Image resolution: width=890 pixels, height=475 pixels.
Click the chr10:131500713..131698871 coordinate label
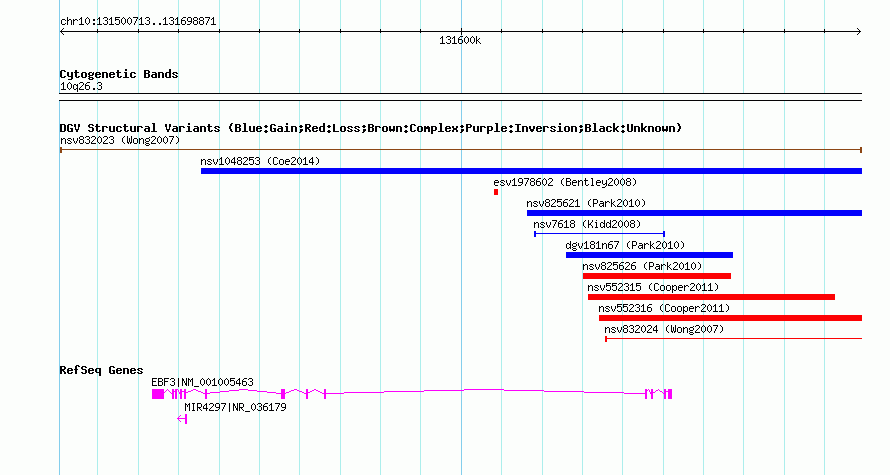tap(138, 21)
